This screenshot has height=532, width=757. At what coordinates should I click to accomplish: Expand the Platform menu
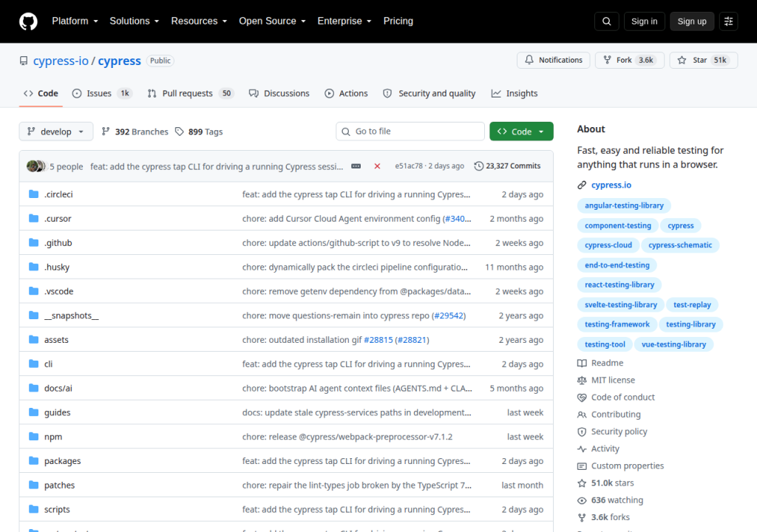coord(75,21)
